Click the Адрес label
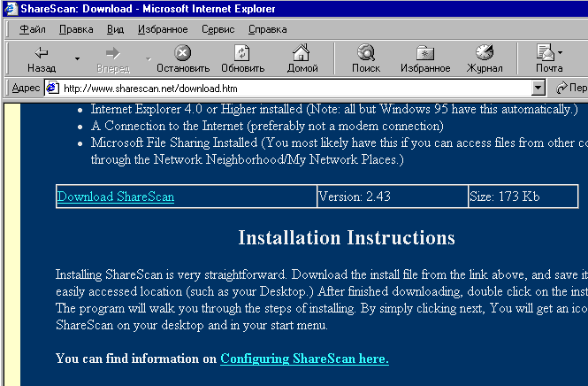Viewport: 588px width, 386px height. pyautogui.click(x=26, y=89)
